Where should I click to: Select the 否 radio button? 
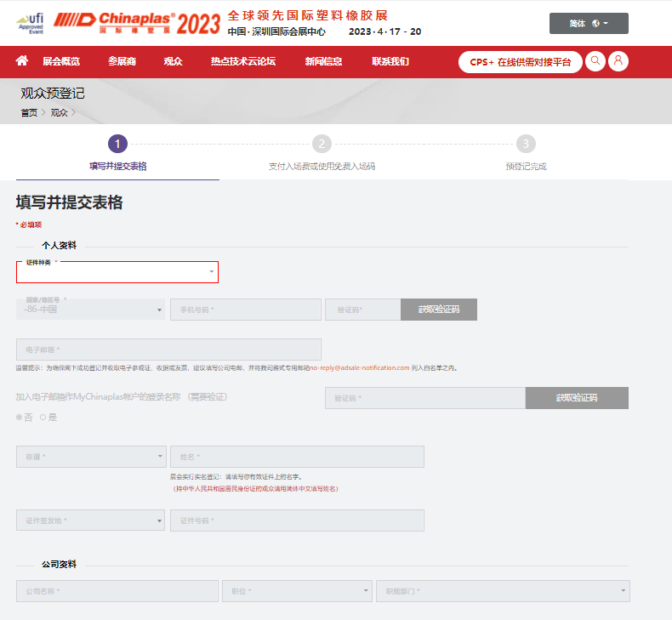[20, 417]
